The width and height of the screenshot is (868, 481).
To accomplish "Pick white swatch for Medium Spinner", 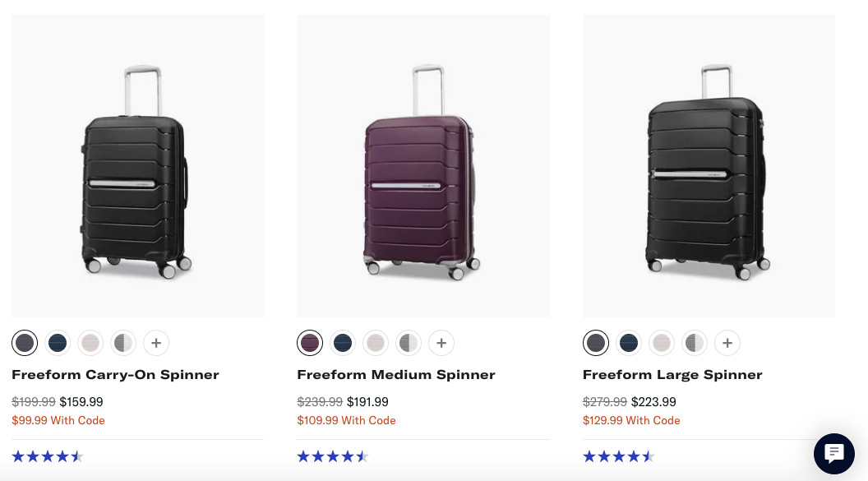I will [376, 343].
